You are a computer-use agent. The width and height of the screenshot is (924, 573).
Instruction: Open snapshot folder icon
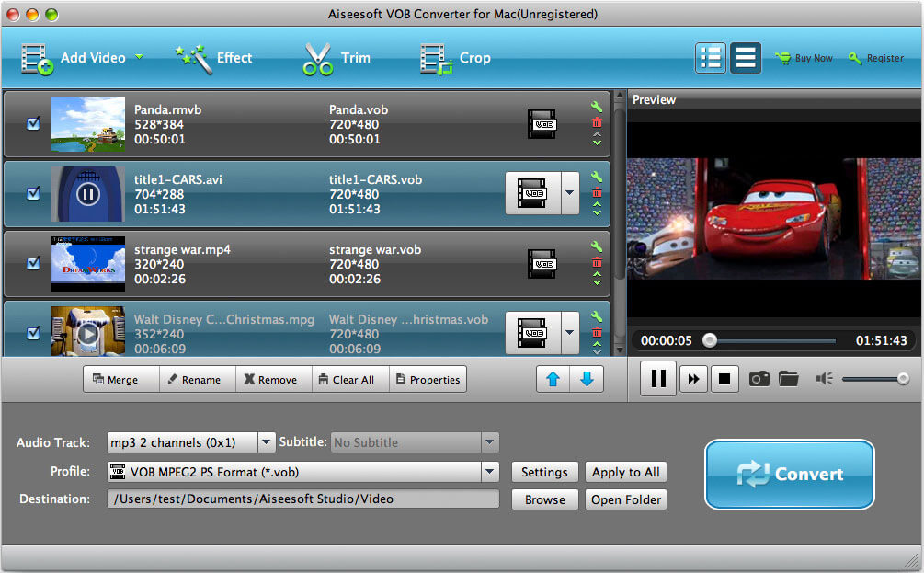pyautogui.click(x=789, y=378)
